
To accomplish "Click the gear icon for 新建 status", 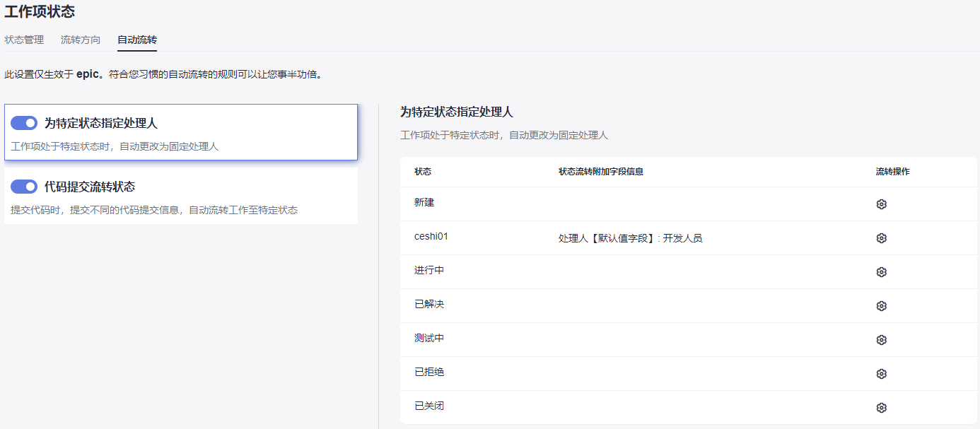I will click(x=881, y=204).
